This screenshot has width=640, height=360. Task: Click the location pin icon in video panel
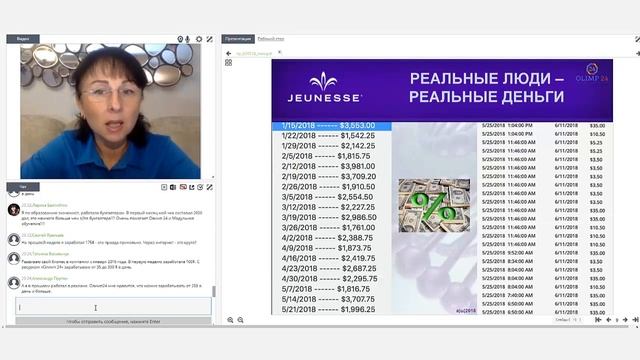pyautogui.click(x=180, y=39)
